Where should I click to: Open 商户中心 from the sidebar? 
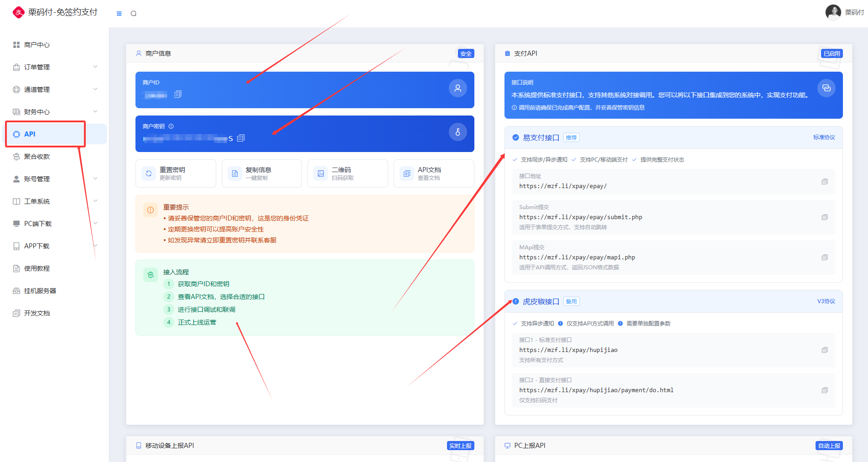(x=37, y=45)
